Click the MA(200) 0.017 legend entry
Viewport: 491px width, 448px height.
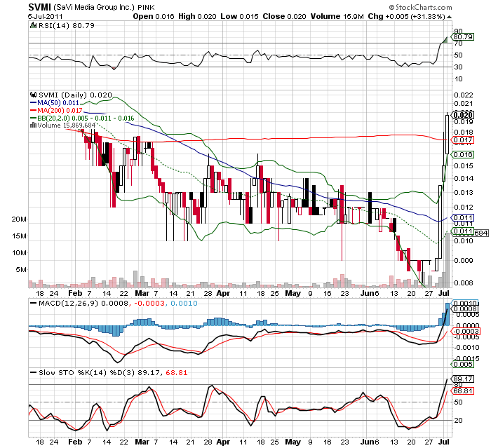click(x=60, y=110)
